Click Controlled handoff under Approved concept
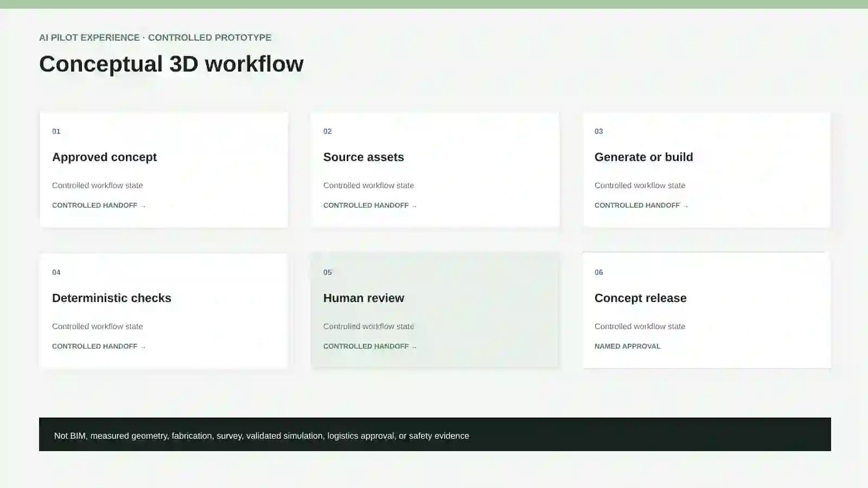Screen dimensions: 868x488 pyautogui.click(x=99, y=206)
